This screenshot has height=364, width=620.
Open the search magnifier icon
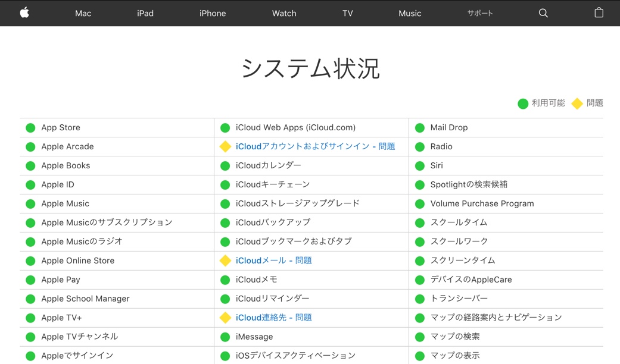pos(543,13)
